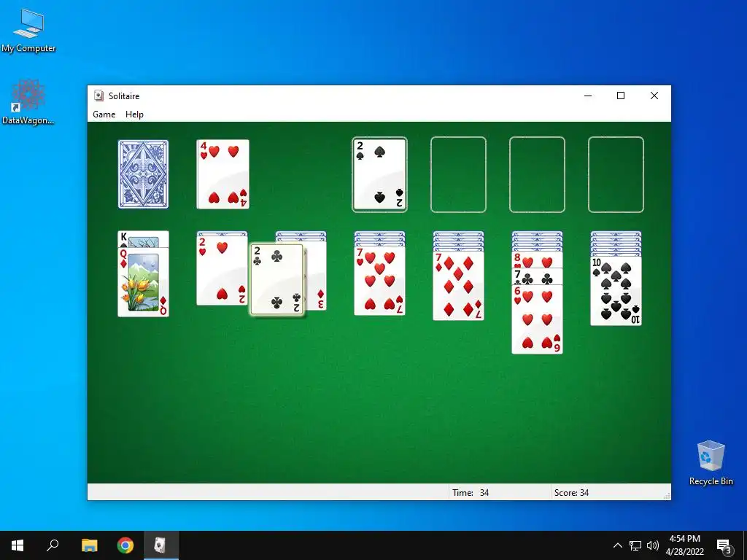Click the Score: 34 status text
Image resolution: width=747 pixels, height=560 pixels.
tap(571, 493)
